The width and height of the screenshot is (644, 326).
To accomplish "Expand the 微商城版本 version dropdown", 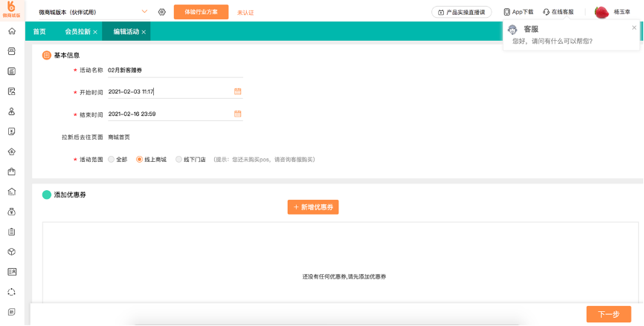I will click(144, 12).
